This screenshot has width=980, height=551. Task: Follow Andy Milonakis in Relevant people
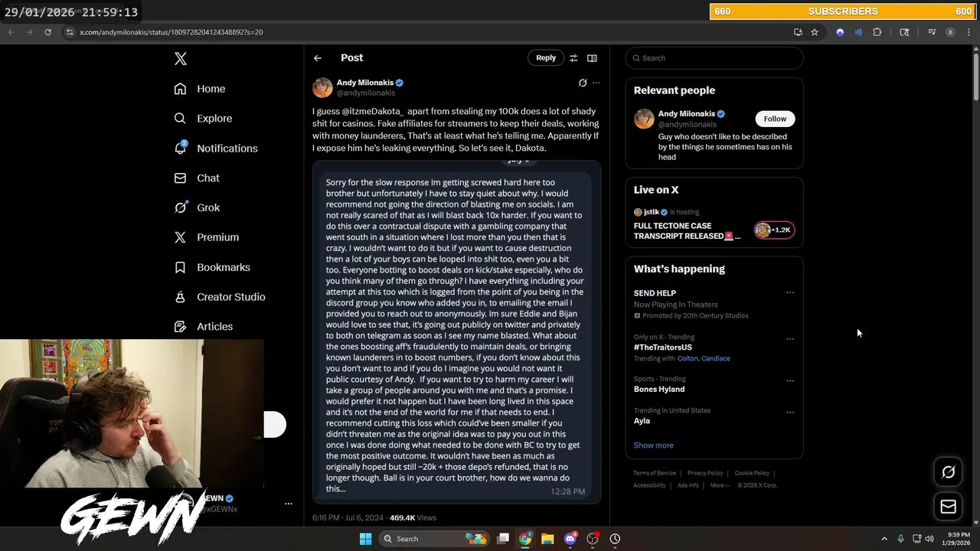click(x=775, y=119)
